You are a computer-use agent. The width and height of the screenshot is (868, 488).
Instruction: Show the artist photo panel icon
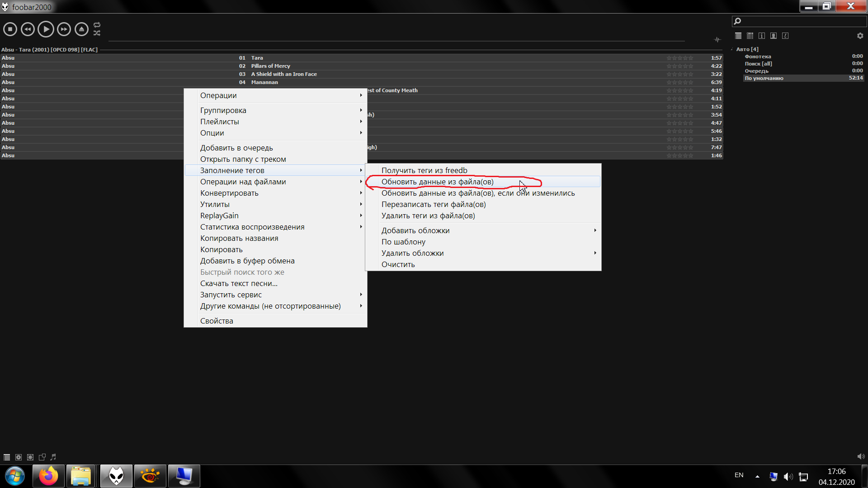774,36
